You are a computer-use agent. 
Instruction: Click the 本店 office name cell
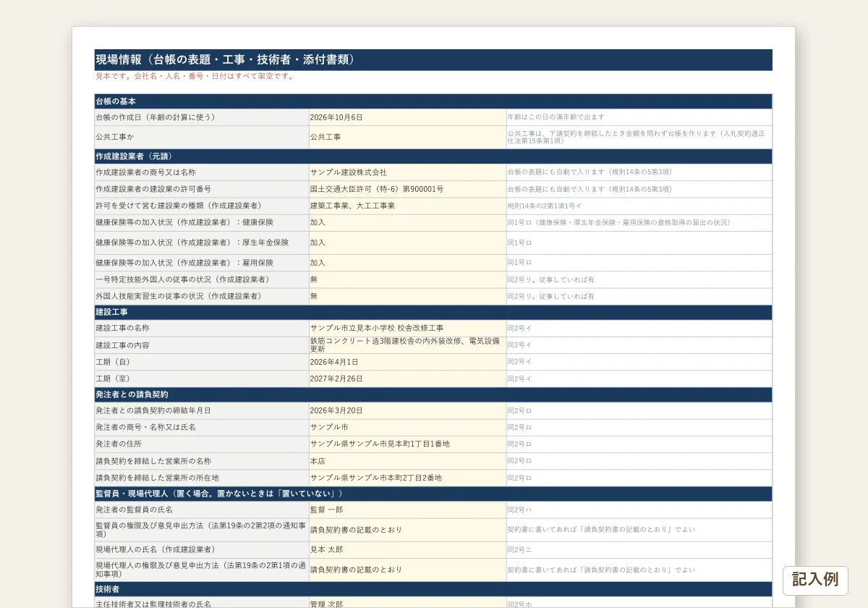click(408, 461)
